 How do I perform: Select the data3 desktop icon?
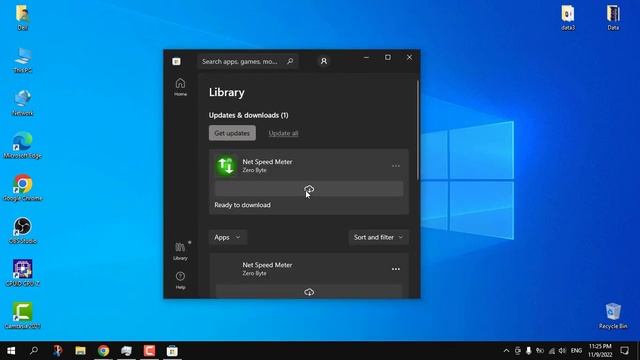(x=568, y=18)
